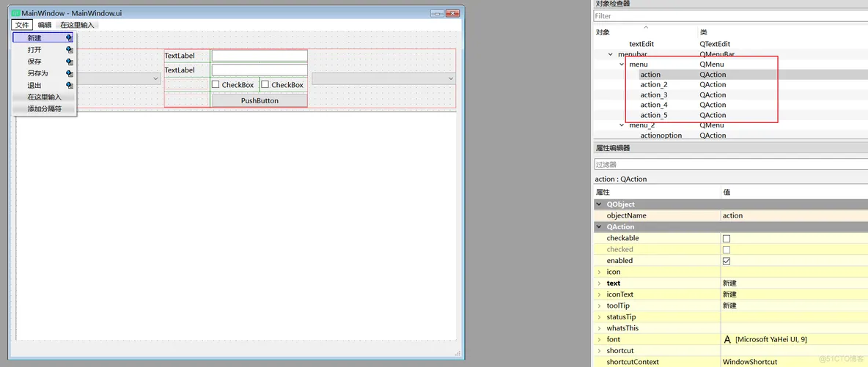Collapse the QAction property group

tap(598, 227)
